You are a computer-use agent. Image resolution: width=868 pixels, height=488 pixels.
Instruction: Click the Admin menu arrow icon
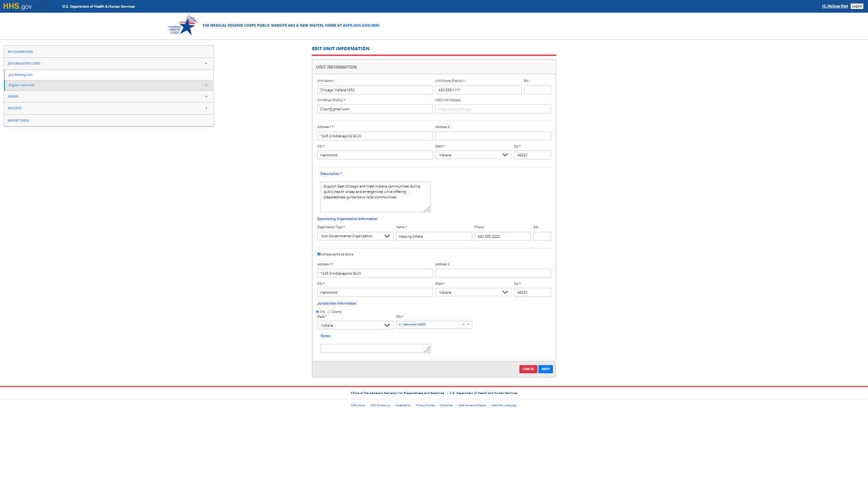(206, 97)
